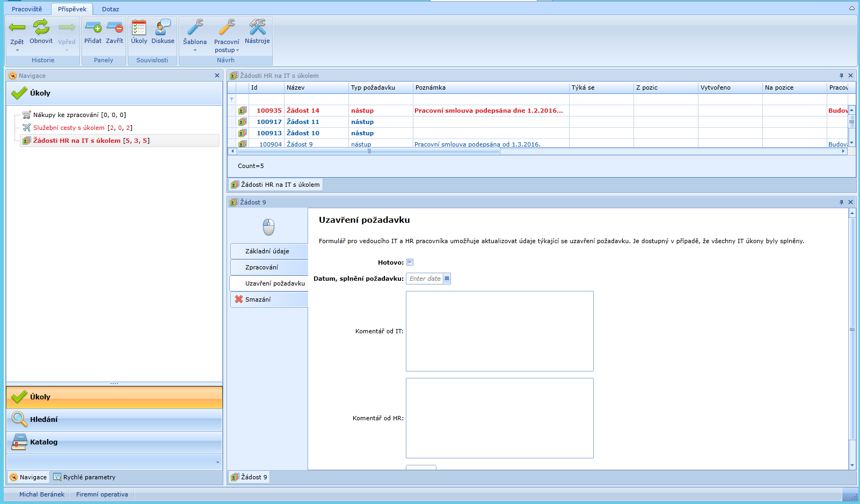Pin the Žádosti HR na IT panel
This screenshot has height=504, width=860.
pyautogui.click(x=841, y=76)
